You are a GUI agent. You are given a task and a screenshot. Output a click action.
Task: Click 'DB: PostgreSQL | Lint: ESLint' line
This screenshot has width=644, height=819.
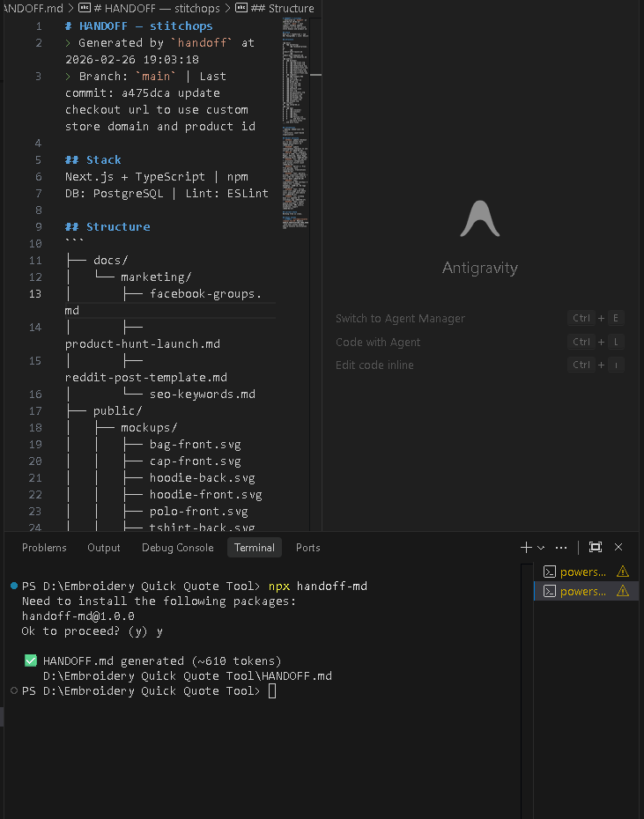click(167, 193)
